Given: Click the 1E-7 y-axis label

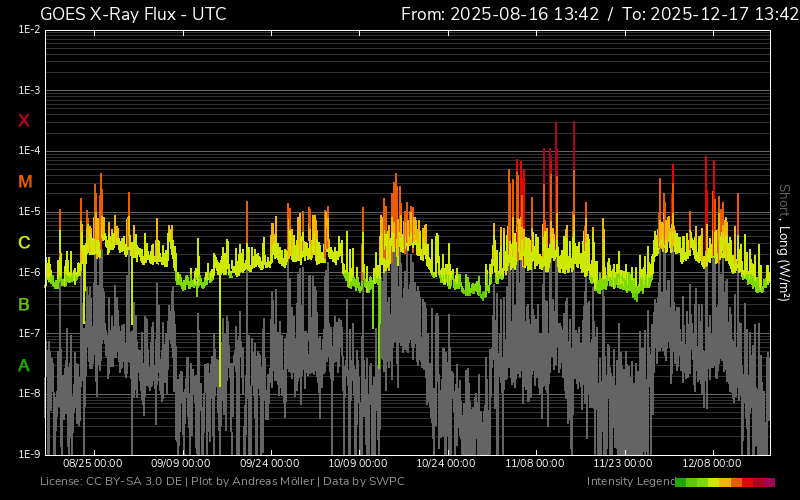Looking at the screenshot, I should 29,333.
